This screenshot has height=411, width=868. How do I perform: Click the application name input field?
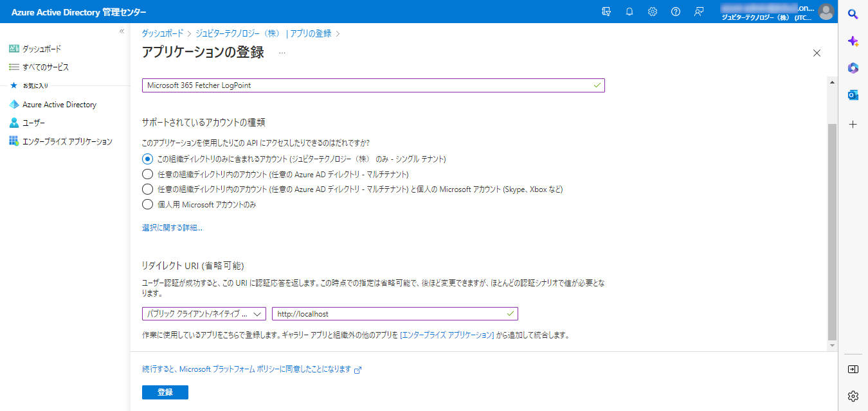[x=374, y=85]
